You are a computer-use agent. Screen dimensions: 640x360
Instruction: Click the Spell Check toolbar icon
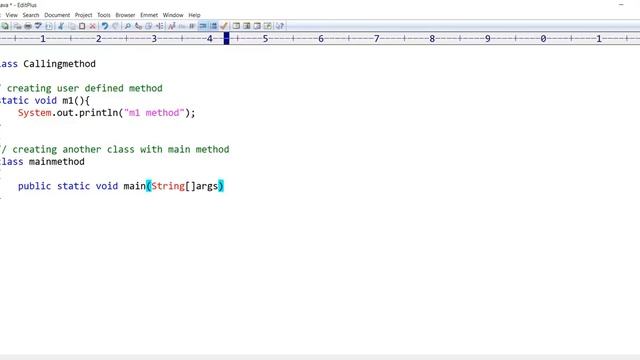point(38,26)
